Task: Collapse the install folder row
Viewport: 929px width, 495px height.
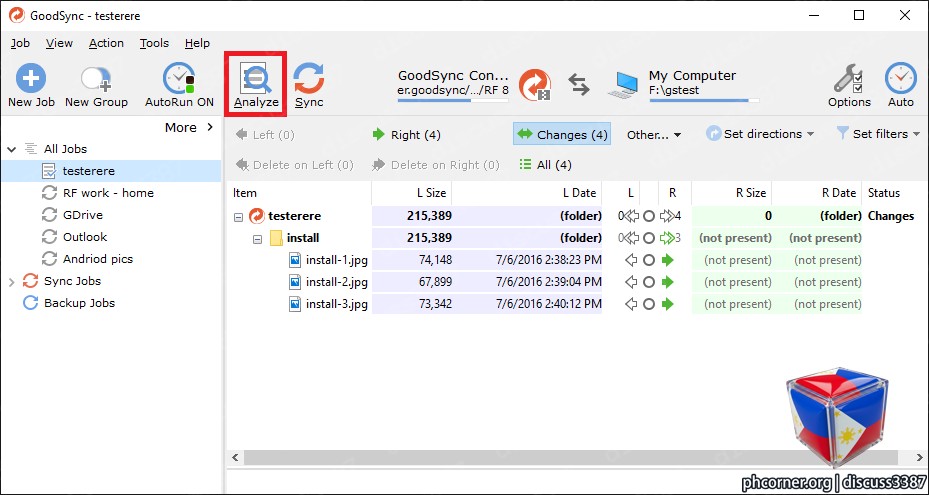Action: point(258,239)
